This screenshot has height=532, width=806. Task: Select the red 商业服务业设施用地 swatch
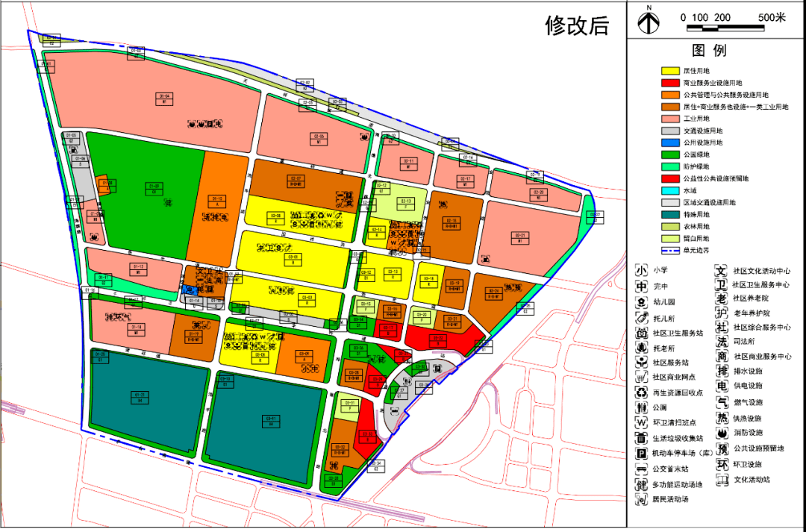(670, 82)
